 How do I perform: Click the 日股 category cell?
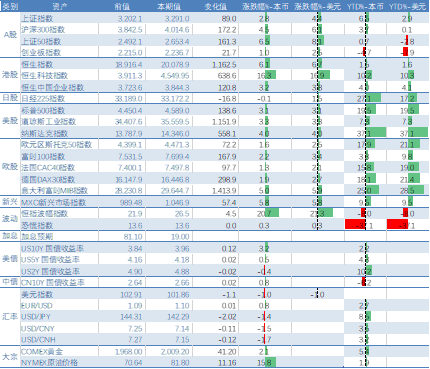point(10,98)
